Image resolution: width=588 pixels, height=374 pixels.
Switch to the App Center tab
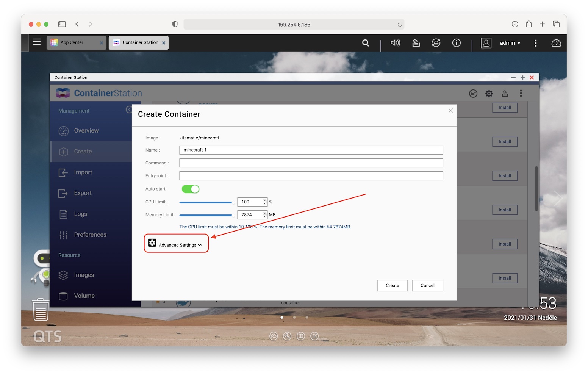coord(72,42)
